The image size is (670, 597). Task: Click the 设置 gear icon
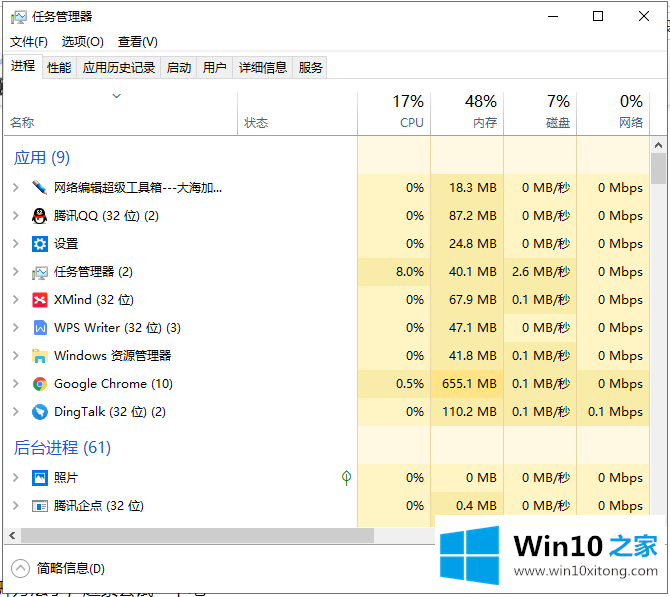tap(40, 244)
